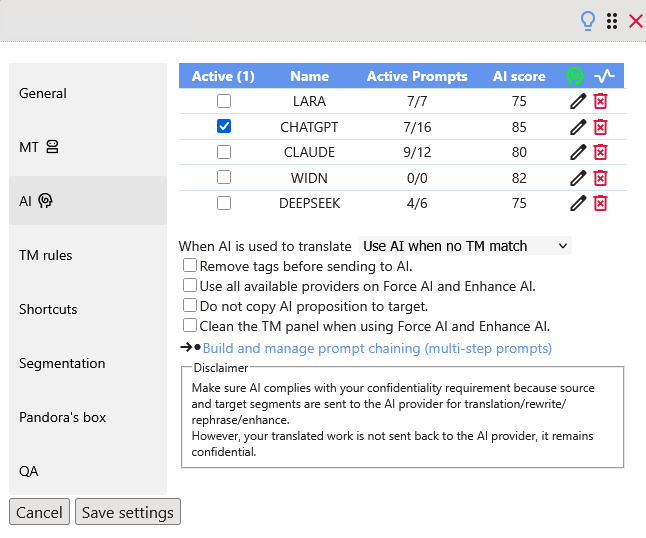Edit the LARA provider with pencil icon
Screen dimensions: 646x538
point(578,101)
